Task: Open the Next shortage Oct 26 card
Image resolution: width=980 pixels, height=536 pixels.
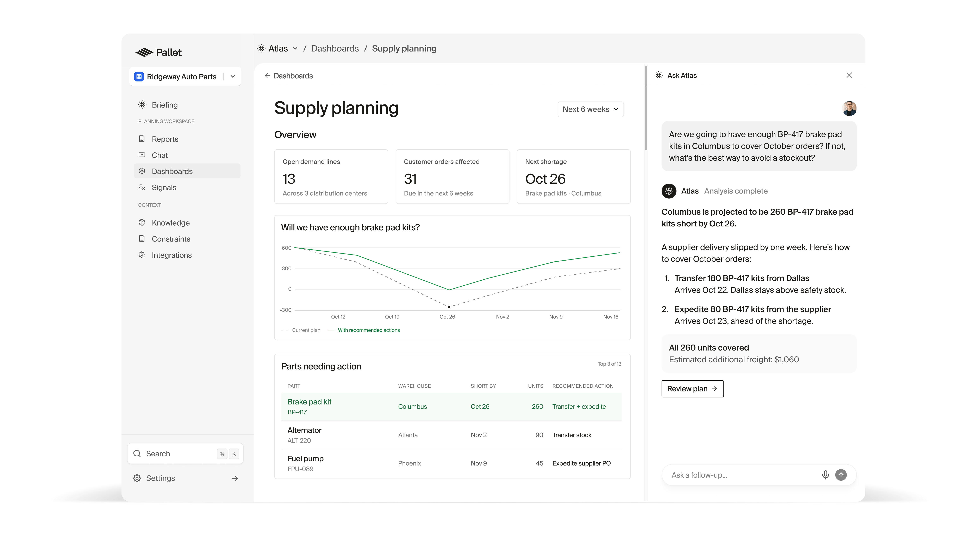Action: click(573, 177)
